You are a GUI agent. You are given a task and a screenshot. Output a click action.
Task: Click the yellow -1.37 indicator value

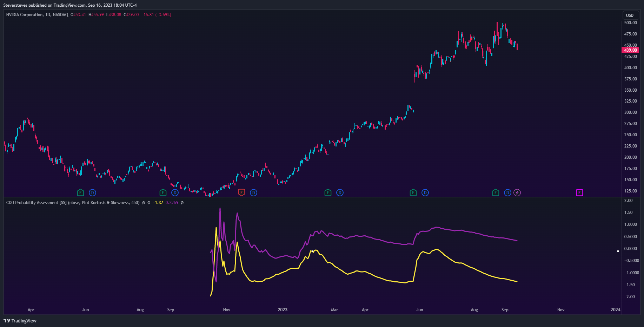click(158, 203)
